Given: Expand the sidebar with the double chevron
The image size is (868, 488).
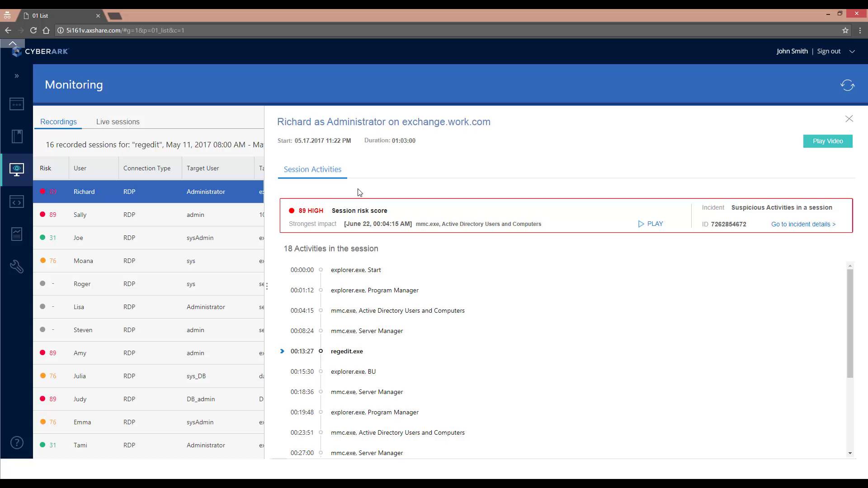Looking at the screenshot, I should pos(16,76).
